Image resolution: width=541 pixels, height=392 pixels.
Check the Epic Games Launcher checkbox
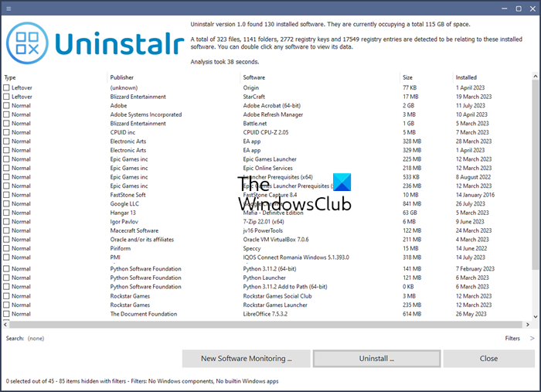click(6, 159)
